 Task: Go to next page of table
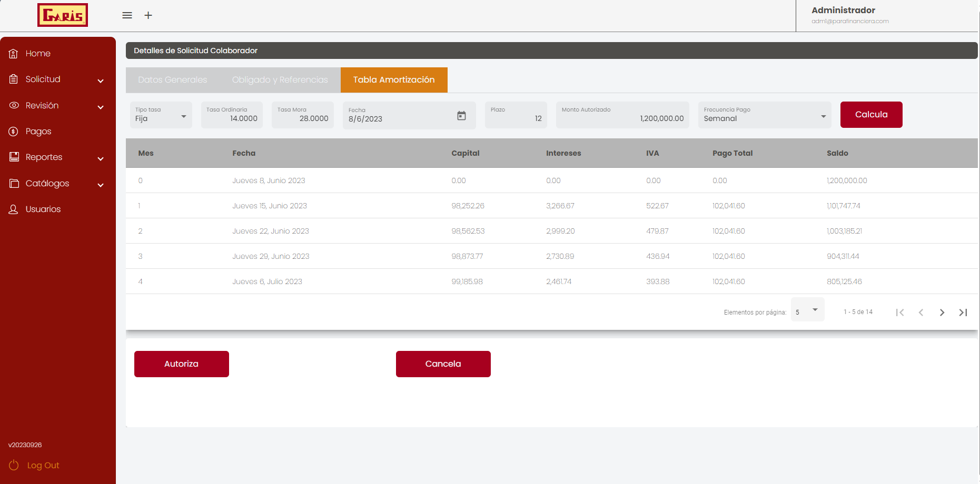(942, 312)
